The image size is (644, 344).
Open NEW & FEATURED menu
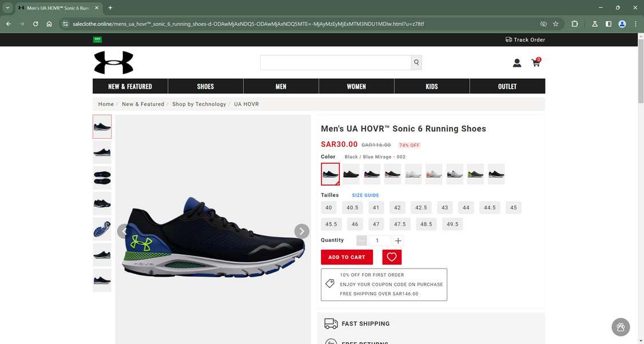tap(130, 86)
